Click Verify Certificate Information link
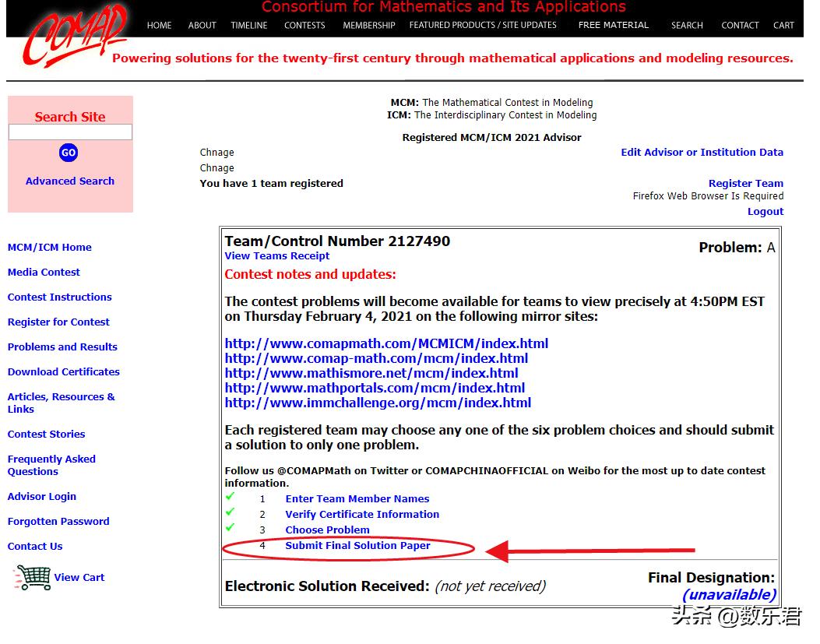 tap(362, 515)
